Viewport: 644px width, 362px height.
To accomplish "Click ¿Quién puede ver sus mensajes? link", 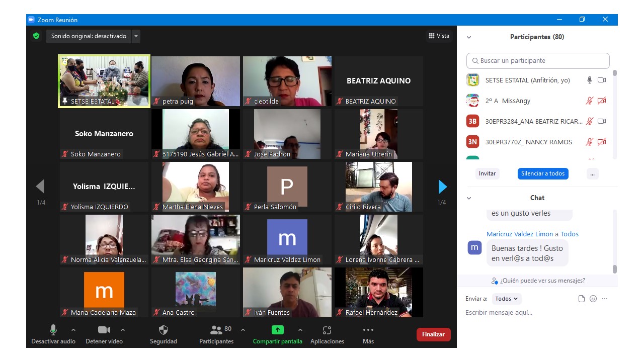I will click(538, 281).
